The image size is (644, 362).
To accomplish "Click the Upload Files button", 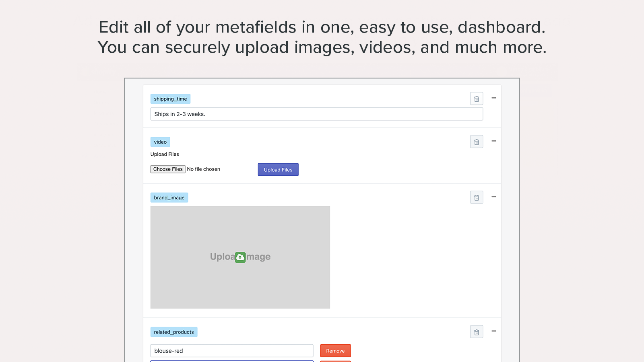I will pyautogui.click(x=278, y=169).
